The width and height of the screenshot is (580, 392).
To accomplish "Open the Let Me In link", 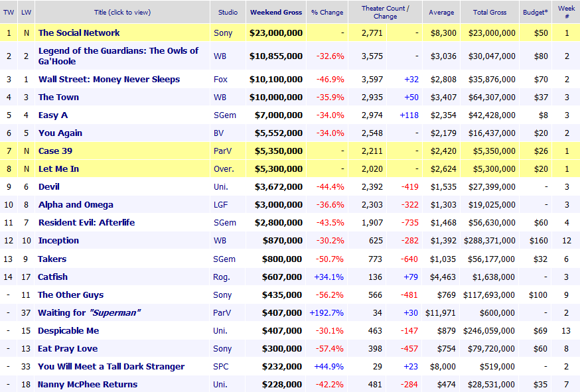I will click(x=58, y=169).
